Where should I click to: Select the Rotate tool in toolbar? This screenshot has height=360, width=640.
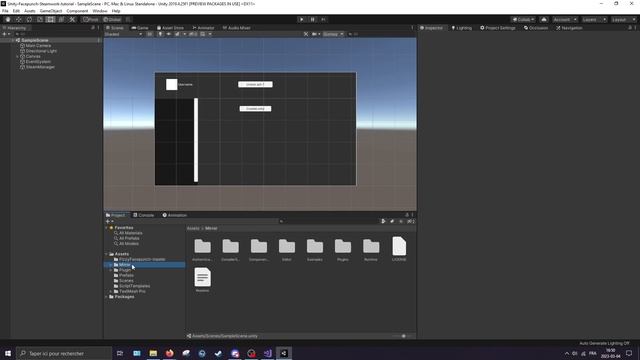pos(29,20)
